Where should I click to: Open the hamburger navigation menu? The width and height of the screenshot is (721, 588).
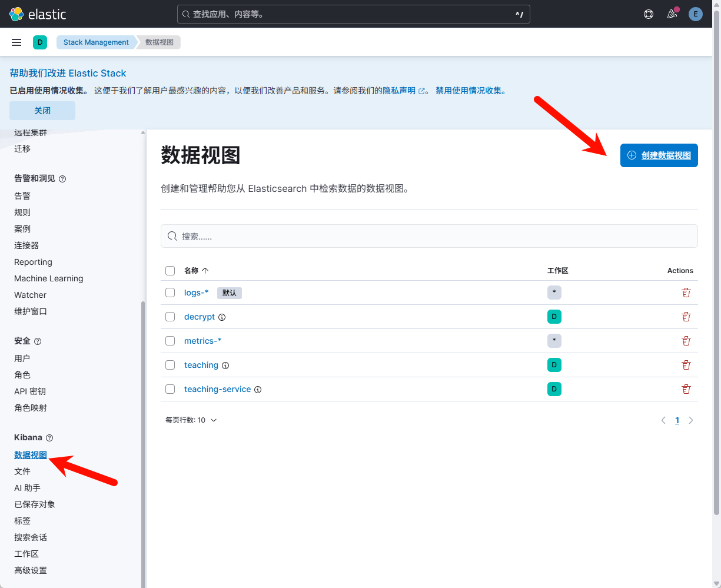(16, 42)
